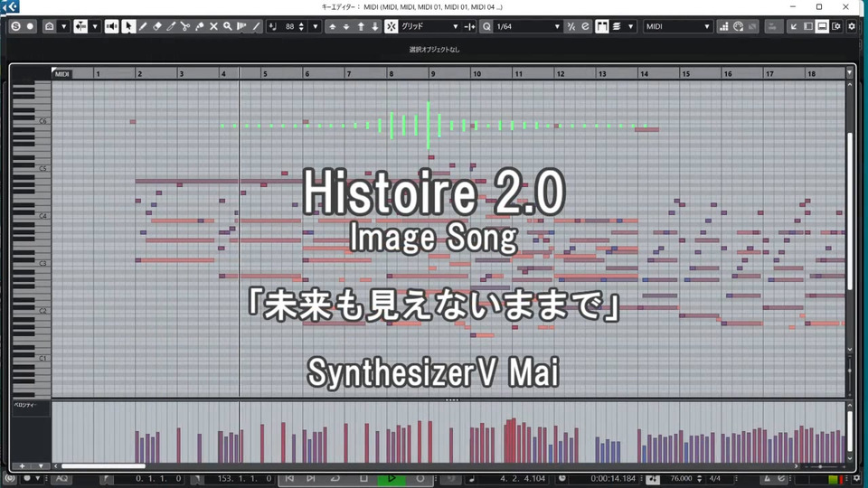
Task: Click the event colors stacked-lines icon
Action: 616,26
